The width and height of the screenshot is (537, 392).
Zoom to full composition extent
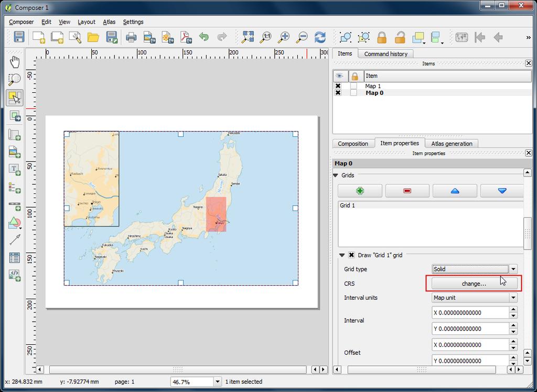[x=248, y=37]
